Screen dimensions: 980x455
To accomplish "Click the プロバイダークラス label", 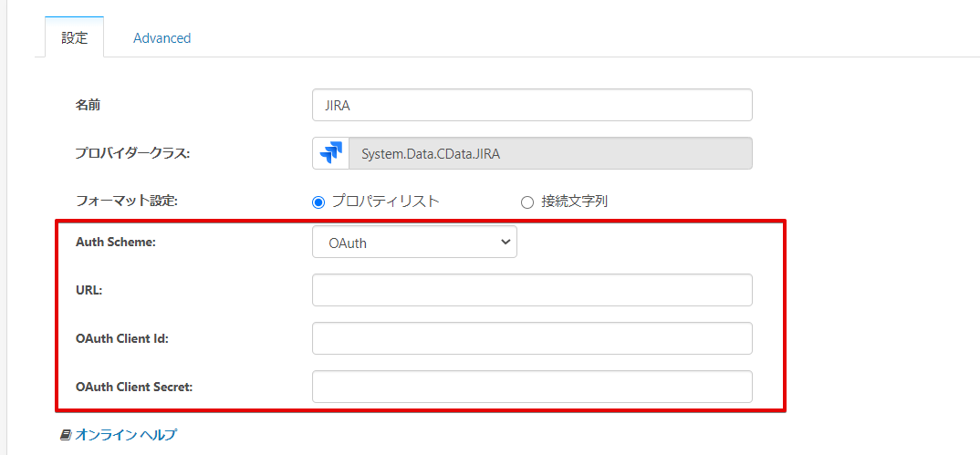I will [x=132, y=153].
